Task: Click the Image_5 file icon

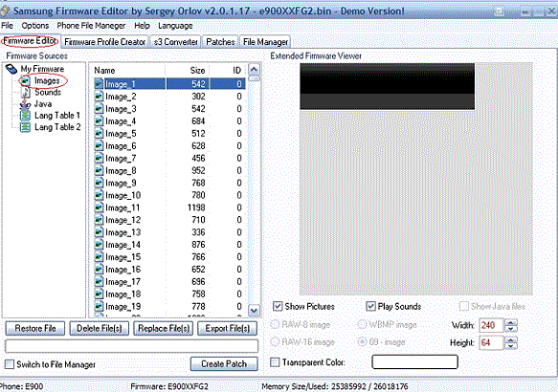Action: click(99, 134)
